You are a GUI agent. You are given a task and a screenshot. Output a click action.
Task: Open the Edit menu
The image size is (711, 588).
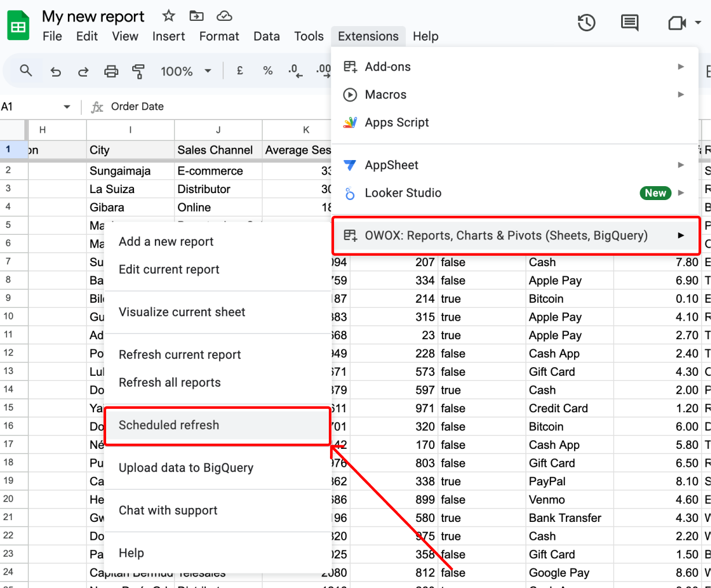coord(87,36)
